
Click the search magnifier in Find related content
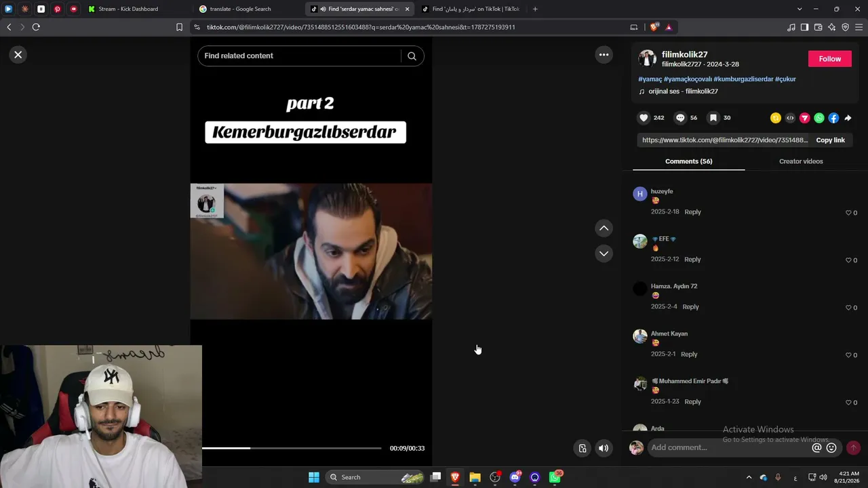[412, 56]
